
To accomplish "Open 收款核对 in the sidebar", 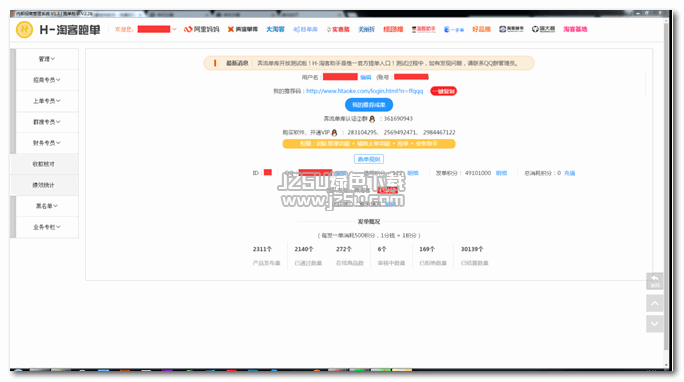I will [44, 164].
